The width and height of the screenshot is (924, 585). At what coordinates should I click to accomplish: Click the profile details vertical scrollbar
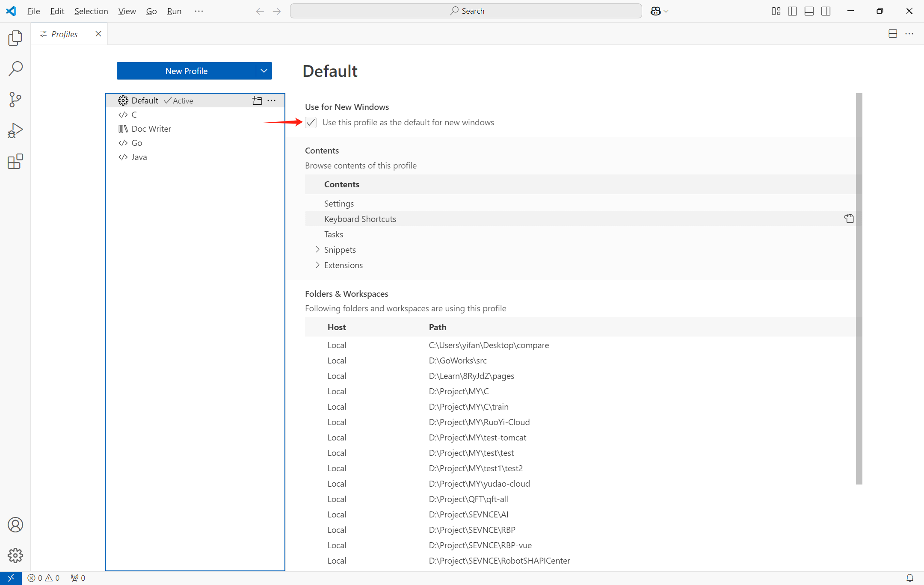pos(859,289)
